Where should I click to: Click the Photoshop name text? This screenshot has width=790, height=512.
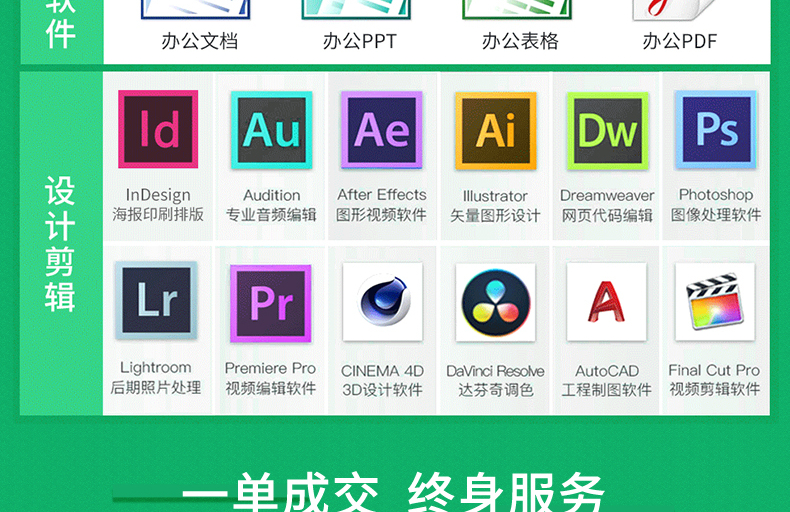716,195
